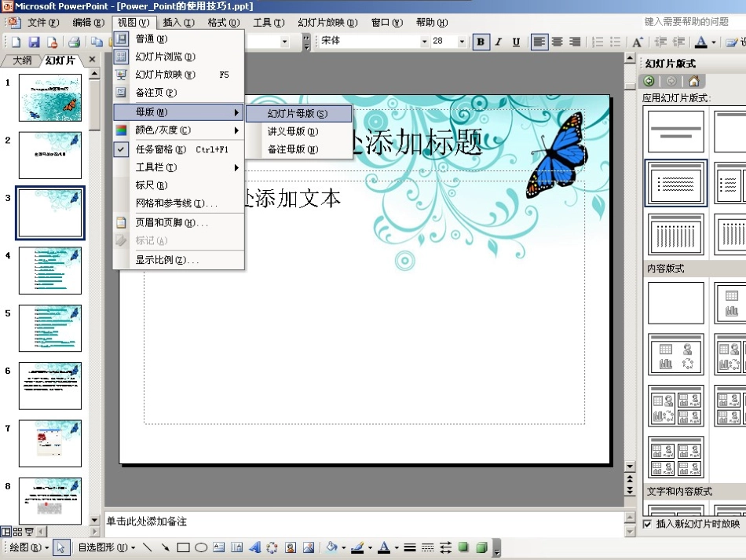The width and height of the screenshot is (746, 560).
Task: Open the 格式 menu
Action: (x=224, y=22)
